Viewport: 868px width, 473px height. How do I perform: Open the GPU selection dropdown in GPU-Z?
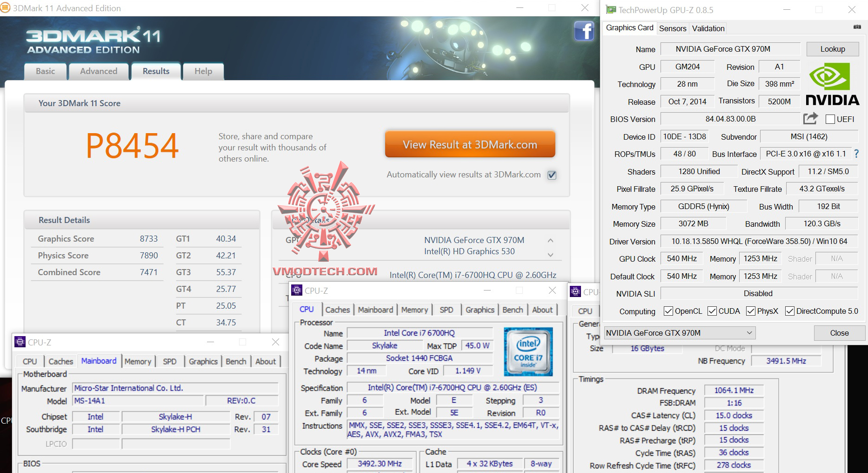pyautogui.click(x=680, y=333)
